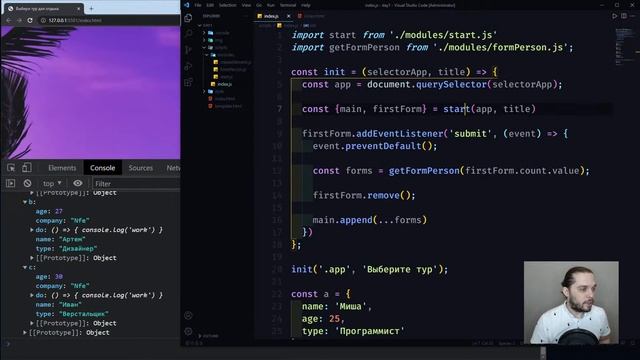Click the browser Back arrow
This screenshot has width=640, height=360.
click(9, 20)
